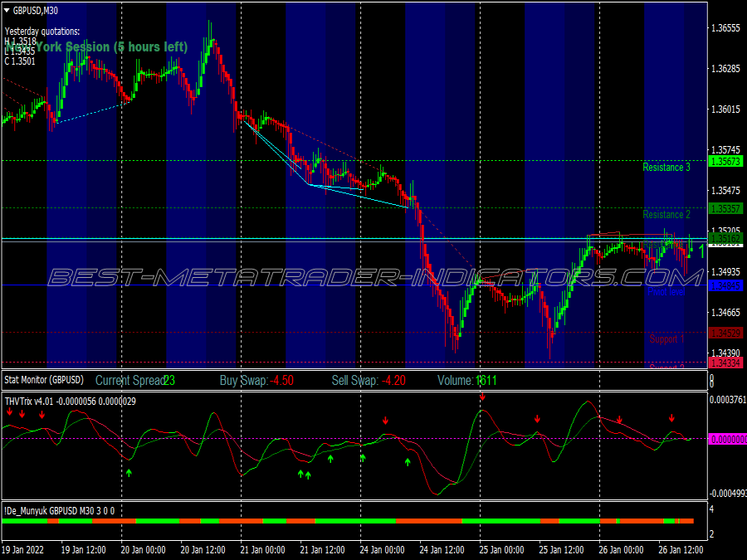Click the blue 1.34845 pivot price tag
Image resolution: width=747 pixels, height=560 pixels.
tap(725, 285)
